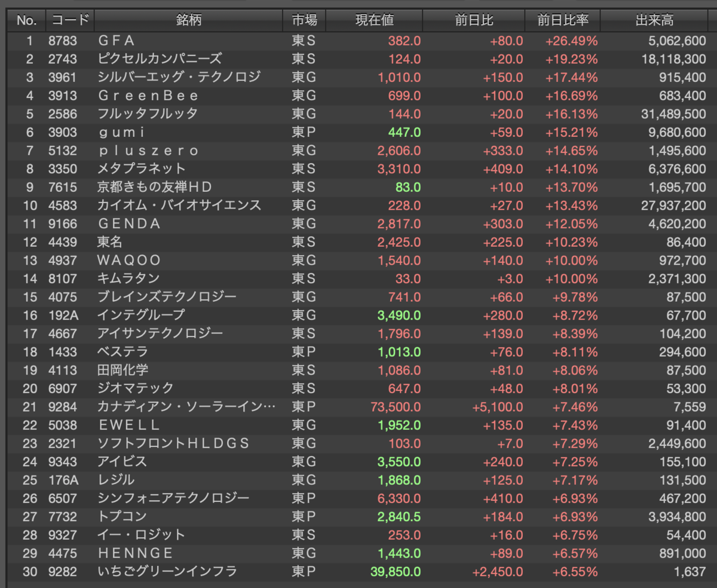Click the No. column header
Screen dimensions: 717x588
point(26,20)
